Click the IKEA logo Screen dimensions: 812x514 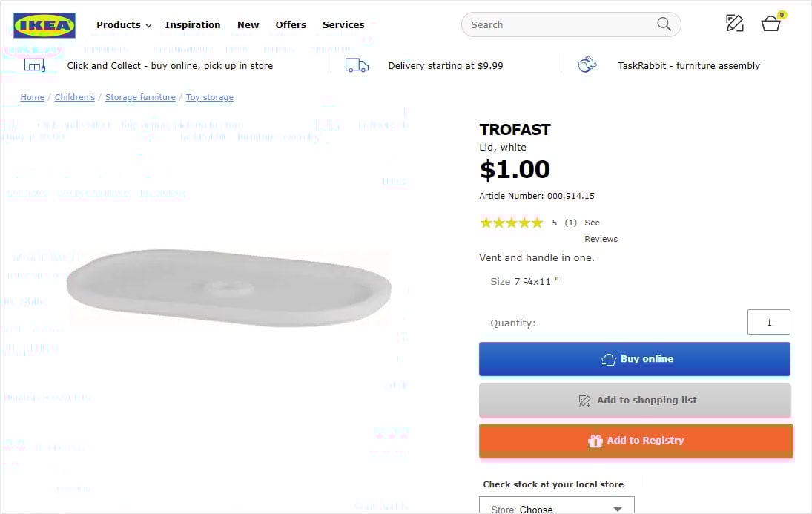point(44,25)
